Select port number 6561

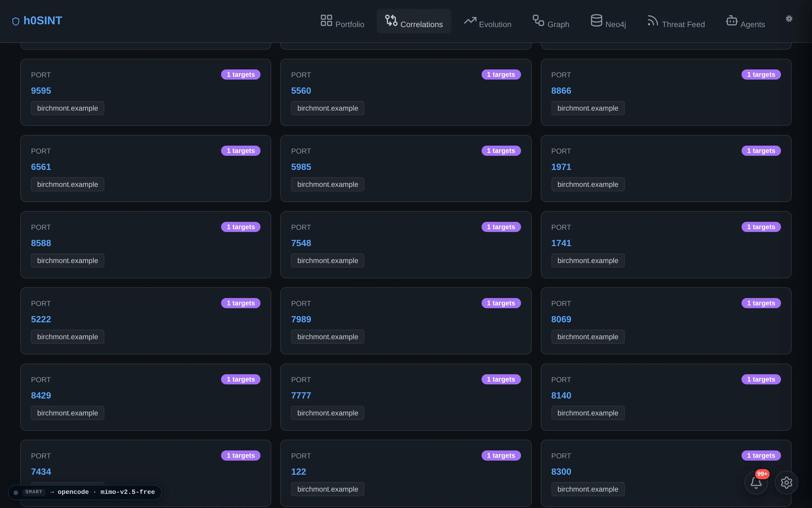pyautogui.click(x=41, y=167)
